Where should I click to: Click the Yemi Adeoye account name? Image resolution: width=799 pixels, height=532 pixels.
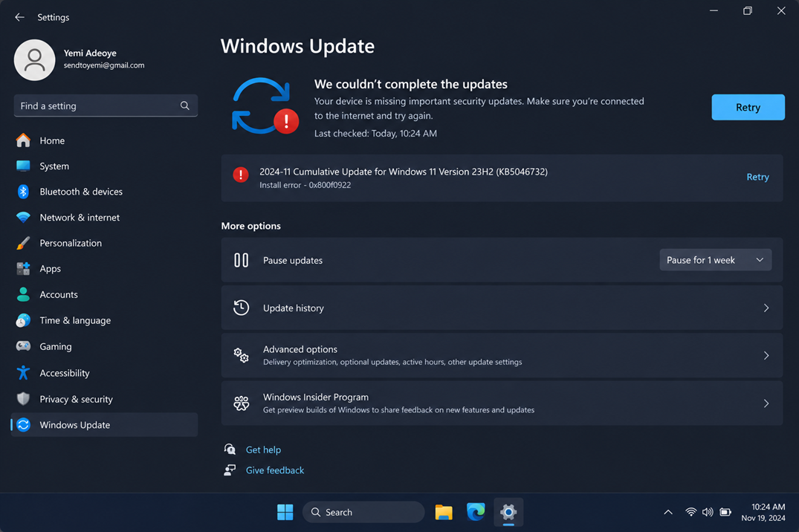point(90,53)
